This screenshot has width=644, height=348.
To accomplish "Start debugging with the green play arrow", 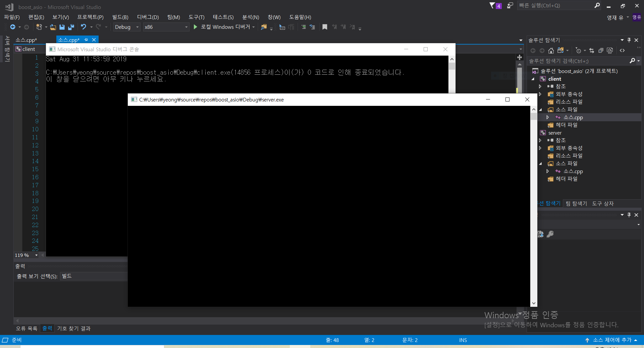I will [196, 27].
